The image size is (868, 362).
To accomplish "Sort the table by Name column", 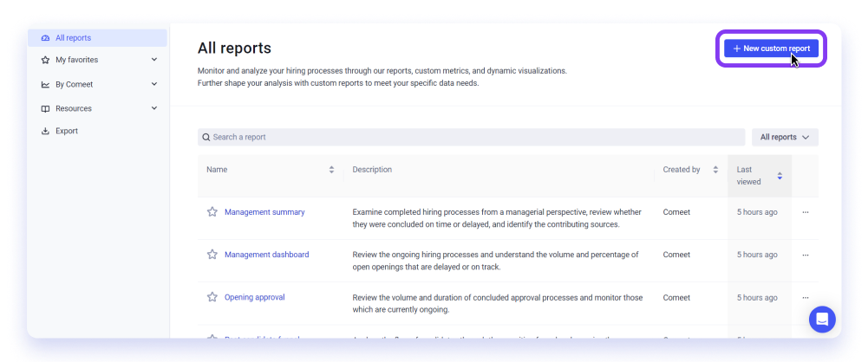I will tap(331, 170).
